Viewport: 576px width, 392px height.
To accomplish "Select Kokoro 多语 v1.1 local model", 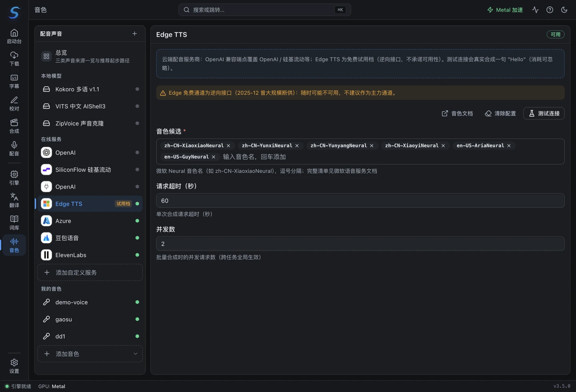I will (x=90, y=89).
